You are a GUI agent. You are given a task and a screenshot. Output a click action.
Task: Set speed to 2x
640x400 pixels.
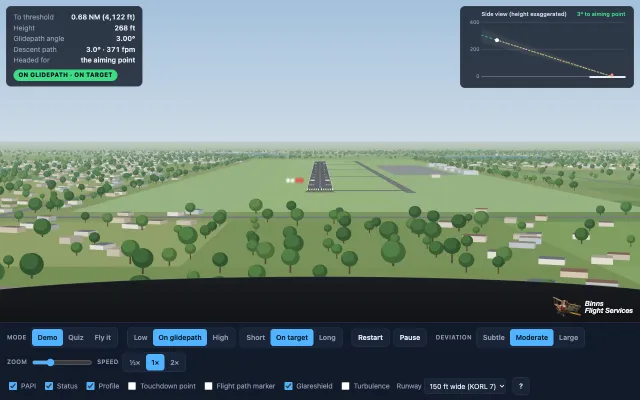pyautogui.click(x=175, y=362)
